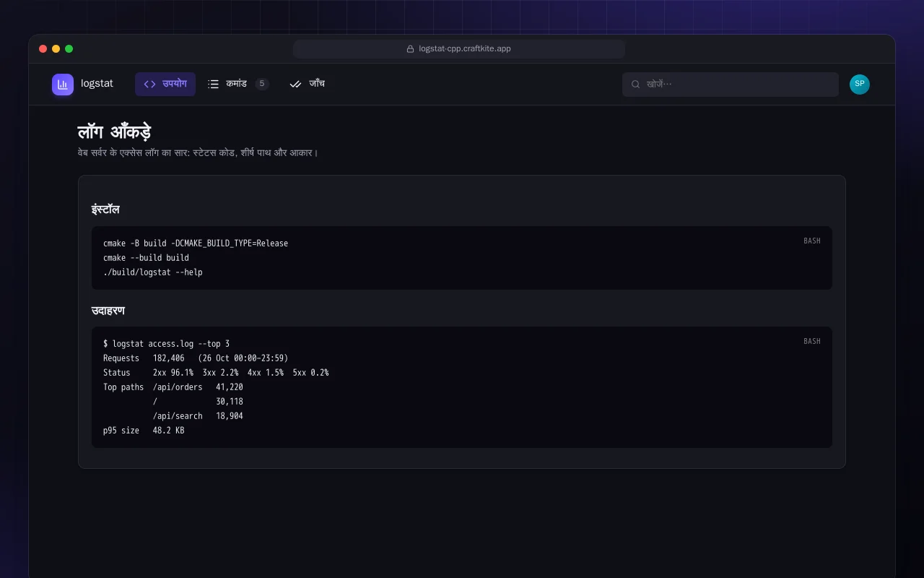Click the '5xx 0.2%' status value
The width and height of the screenshot is (924, 578).
click(x=310, y=373)
